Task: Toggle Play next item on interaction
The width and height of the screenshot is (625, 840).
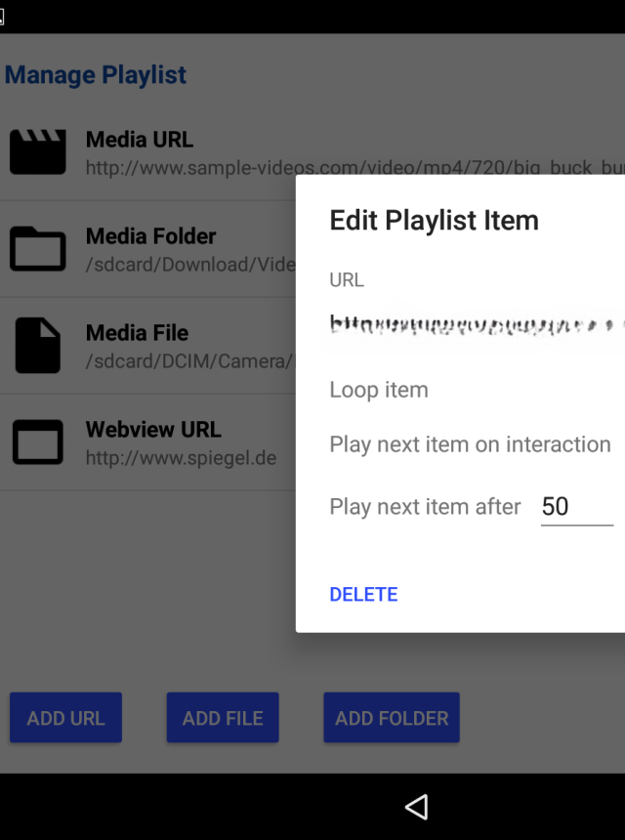Action: [470, 444]
